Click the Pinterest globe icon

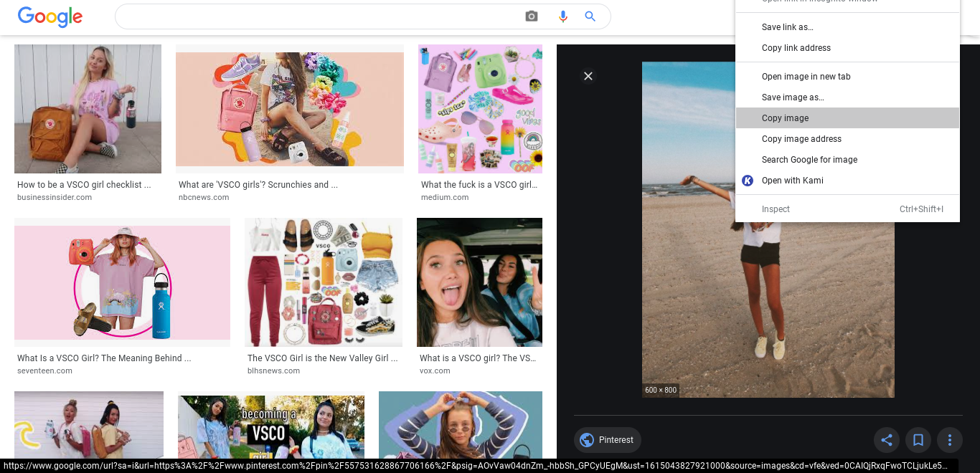pos(587,440)
